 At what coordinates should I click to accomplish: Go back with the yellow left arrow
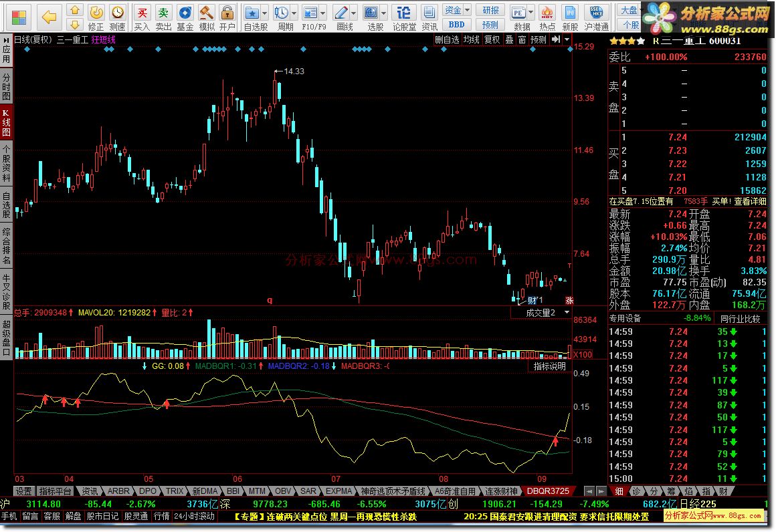click(x=48, y=17)
